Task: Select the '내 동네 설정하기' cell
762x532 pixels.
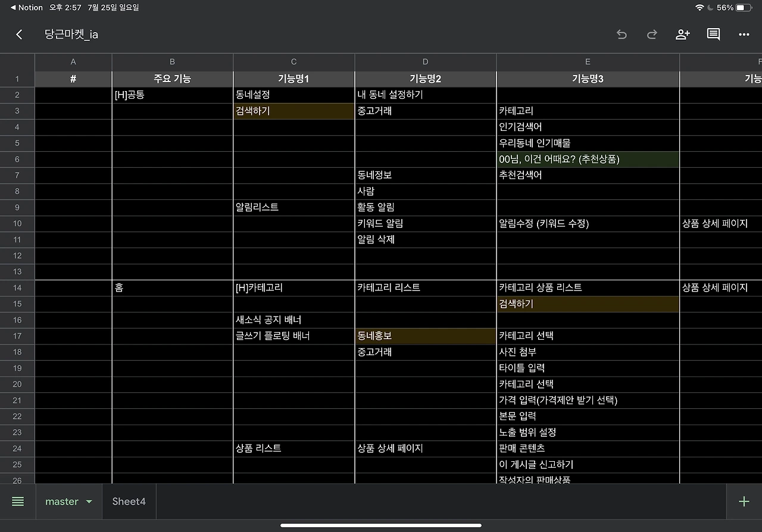Action: click(x=426, y=95)
